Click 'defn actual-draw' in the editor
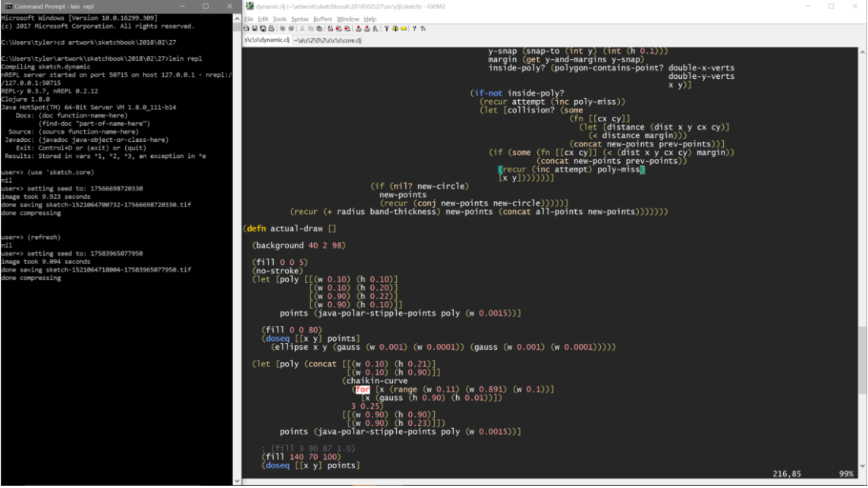 [x=285, y=228]
